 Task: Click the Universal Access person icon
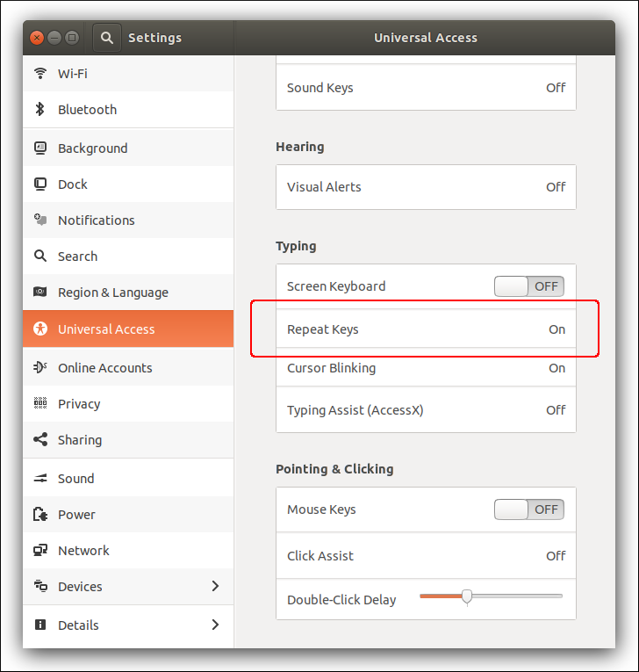(40, 329)
